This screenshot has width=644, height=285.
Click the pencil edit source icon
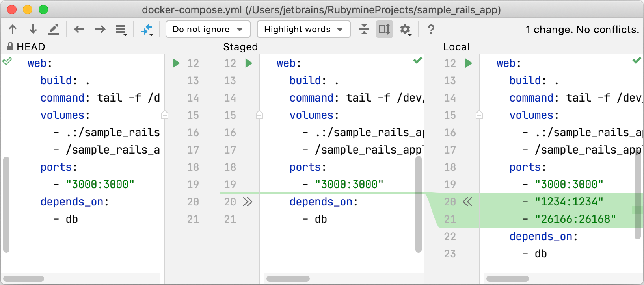[54, 29]
